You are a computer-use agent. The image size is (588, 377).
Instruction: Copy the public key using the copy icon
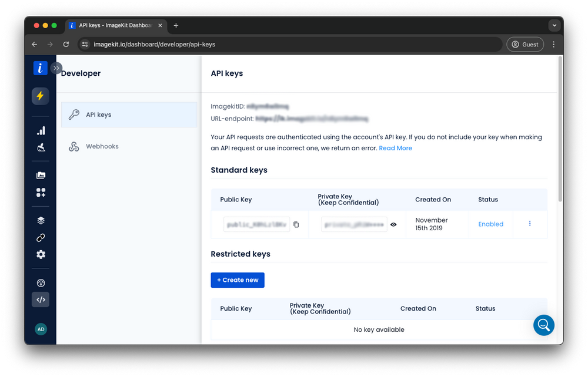[x=296, y=224]
